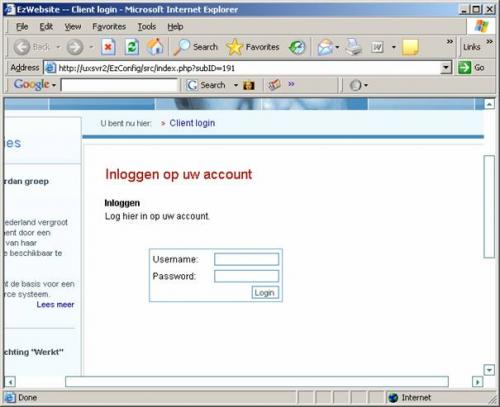Go to Home page icon
Image resolution: width=500 pixels, height=407 pixels.
(x=156, y=47)
